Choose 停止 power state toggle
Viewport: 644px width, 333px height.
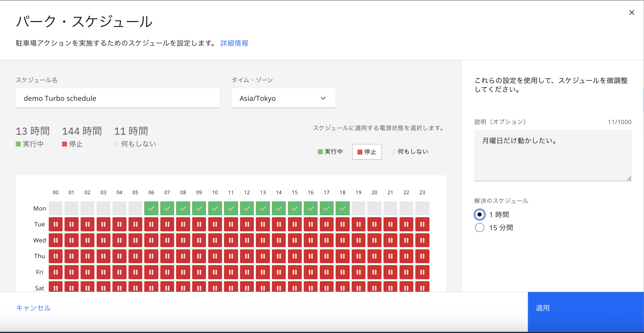367,152
